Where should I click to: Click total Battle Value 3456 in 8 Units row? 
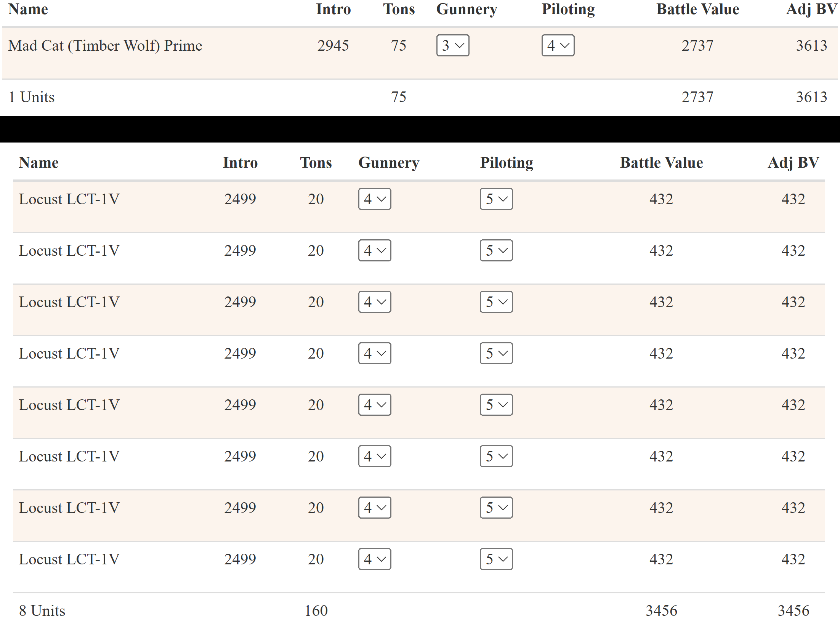[662, 611]
